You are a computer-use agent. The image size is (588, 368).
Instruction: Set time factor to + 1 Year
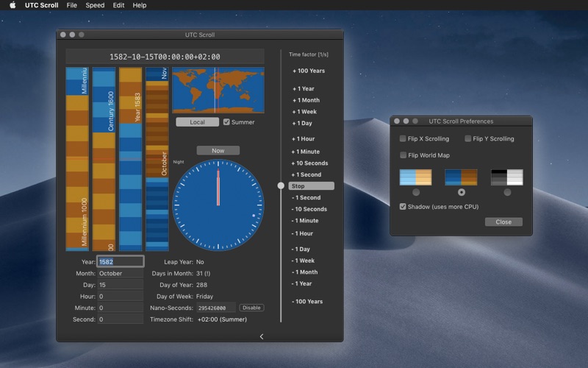coord(304,88)
